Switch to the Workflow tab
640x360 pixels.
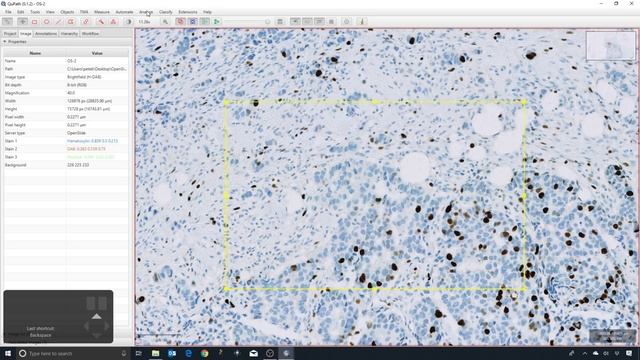click(90, 33)
